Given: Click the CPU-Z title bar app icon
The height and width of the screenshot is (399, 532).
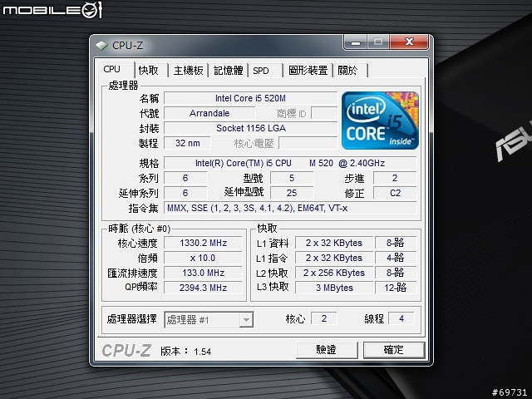Looking at the screenshot, I should [101, 46].
